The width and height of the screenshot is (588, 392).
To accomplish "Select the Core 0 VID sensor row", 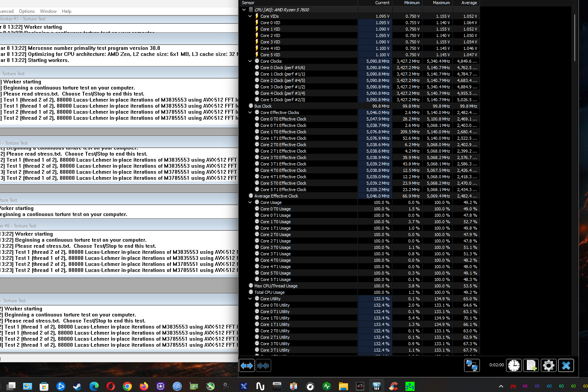I will click(359, 23).
